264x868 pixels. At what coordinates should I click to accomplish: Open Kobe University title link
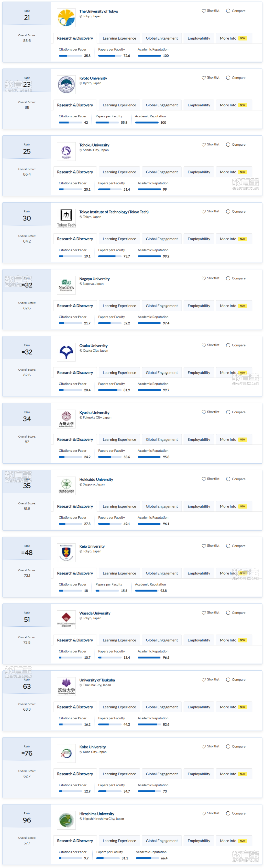point(92,747)
